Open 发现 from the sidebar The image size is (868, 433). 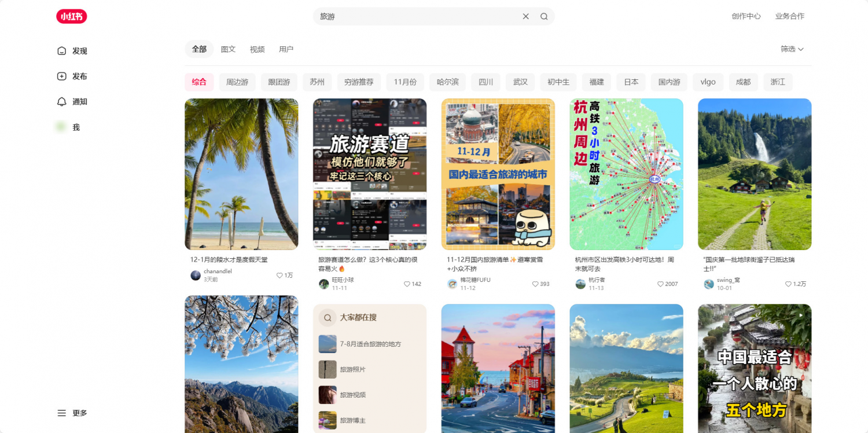[x=72, y=51]
